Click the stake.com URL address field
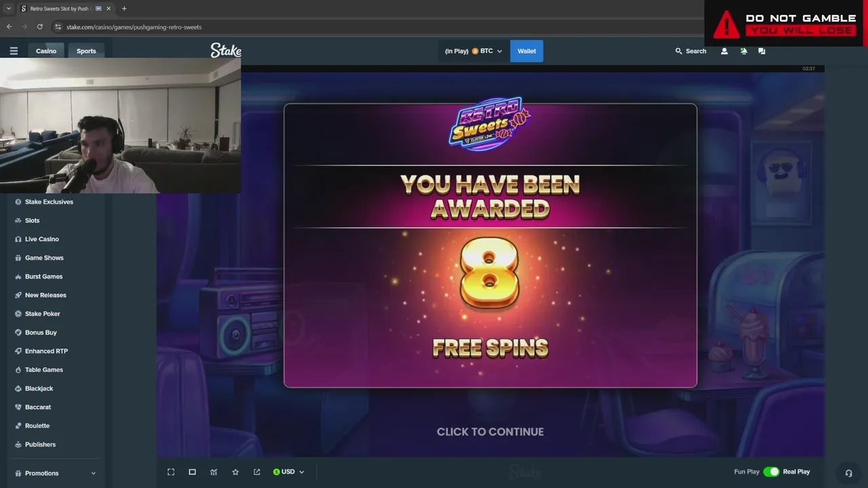This screenshot has height=488, width=868. point(134,27)
